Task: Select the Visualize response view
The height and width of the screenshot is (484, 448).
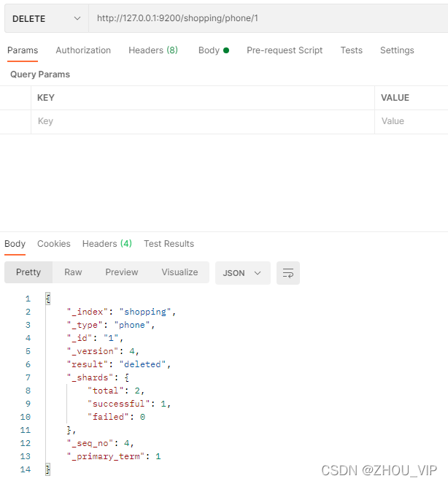Action: click(179, 272)
